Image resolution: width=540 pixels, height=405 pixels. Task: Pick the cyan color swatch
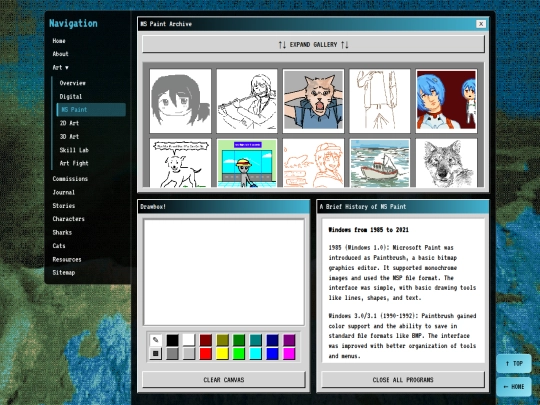[256, 353]
